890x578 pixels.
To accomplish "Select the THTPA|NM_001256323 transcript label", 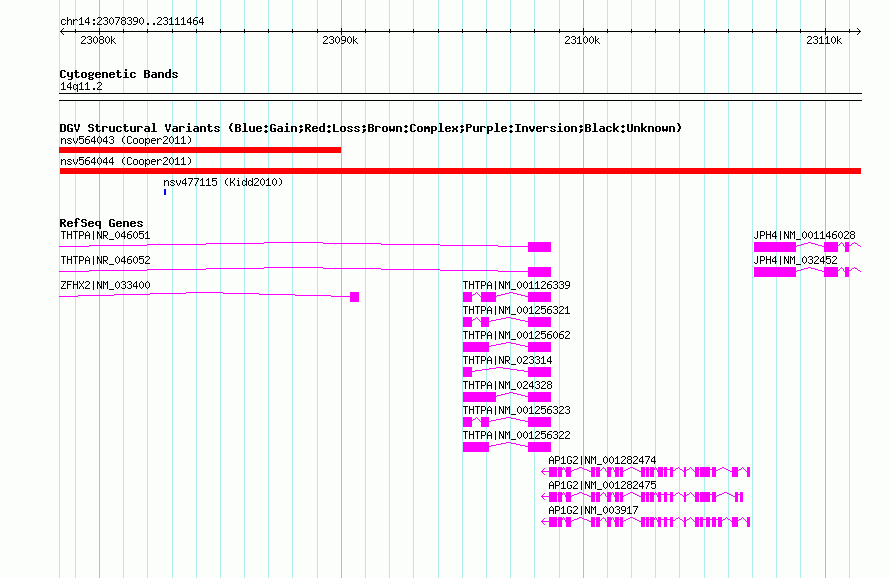I will (x=517, y=410).
